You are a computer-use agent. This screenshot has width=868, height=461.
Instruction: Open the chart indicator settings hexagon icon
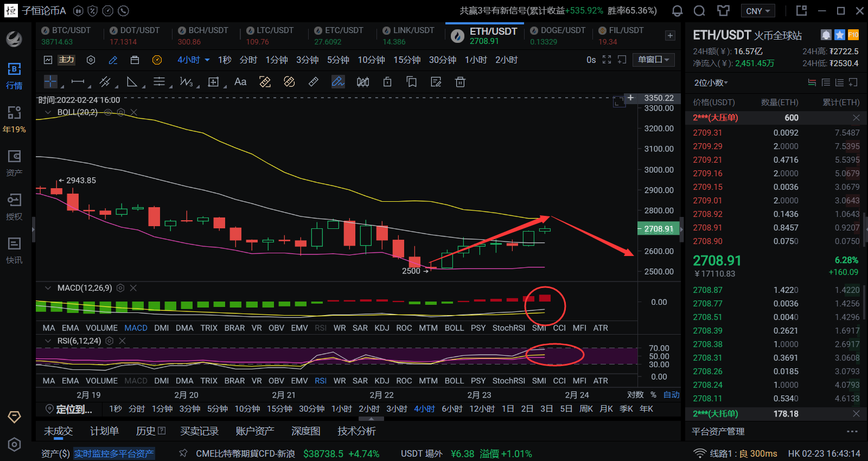click(x=91, y=60)
